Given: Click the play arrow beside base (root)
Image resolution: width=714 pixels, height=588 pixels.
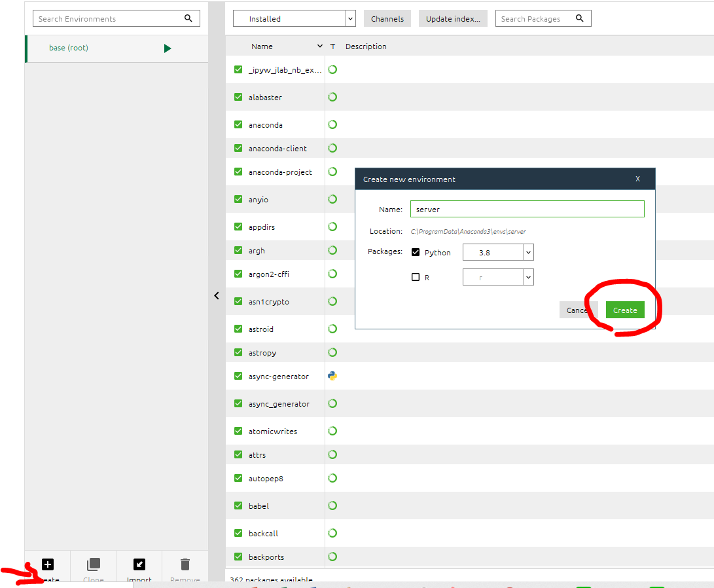Looking at the screenshot, I should pyautogui.click(x=168, y=48).
